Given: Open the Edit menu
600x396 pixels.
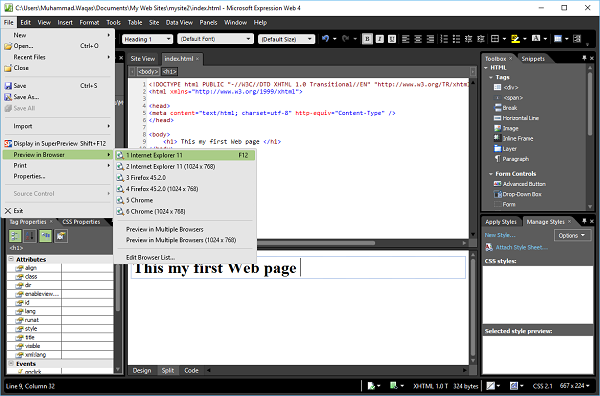Looking at the screenshot, I should coord(26,22).
